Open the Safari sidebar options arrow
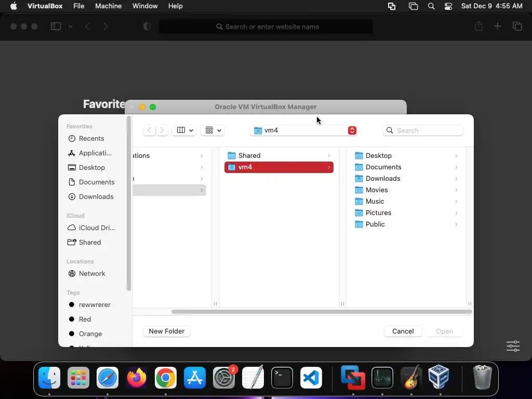 [x=71, y=26]
